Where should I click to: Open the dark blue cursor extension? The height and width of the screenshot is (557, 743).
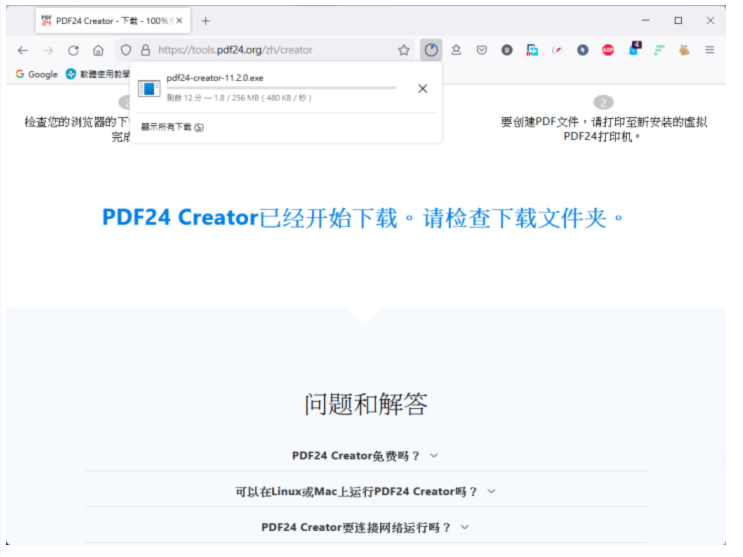click(x=582, y=50)
